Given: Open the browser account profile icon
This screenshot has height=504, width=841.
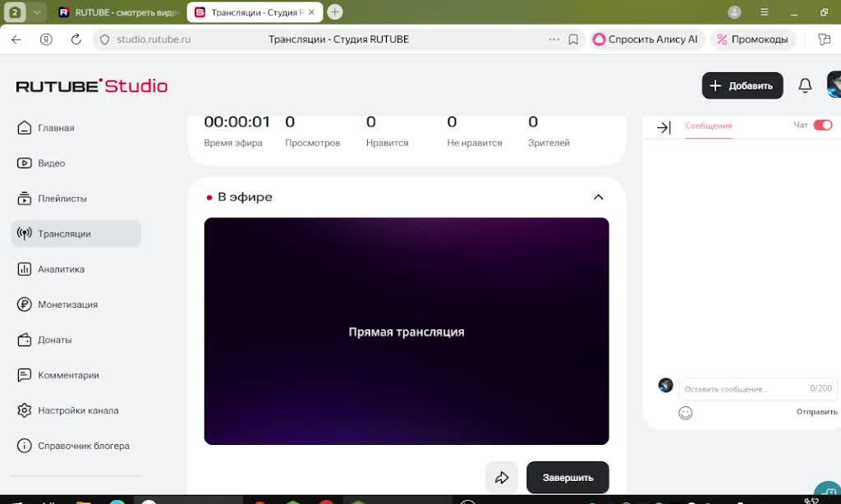Looking at the screenshot, I should (734, 12).
